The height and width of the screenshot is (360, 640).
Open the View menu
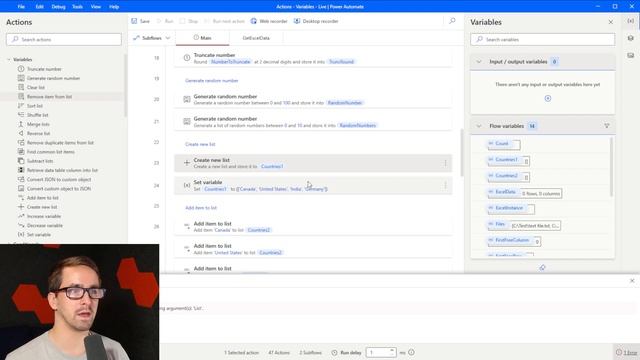96,7
